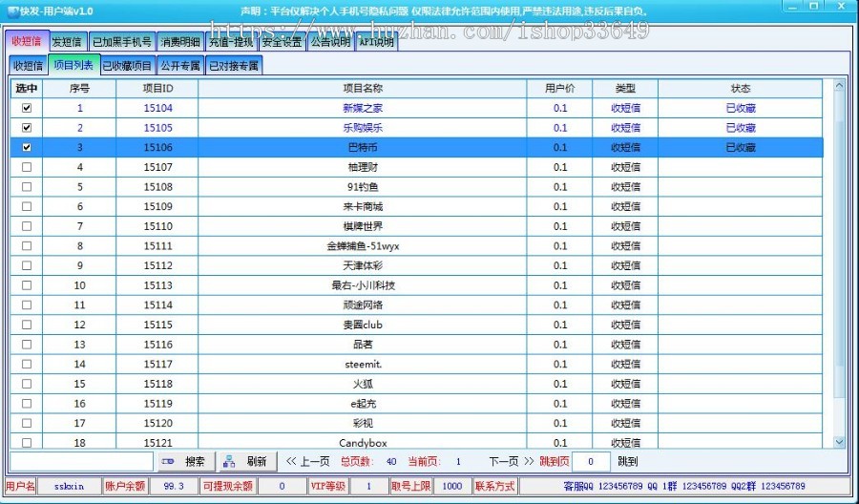The image size is (859, 504).
Task: Open the 已对接专属 sub-tab
Action: tap(234, 66)
